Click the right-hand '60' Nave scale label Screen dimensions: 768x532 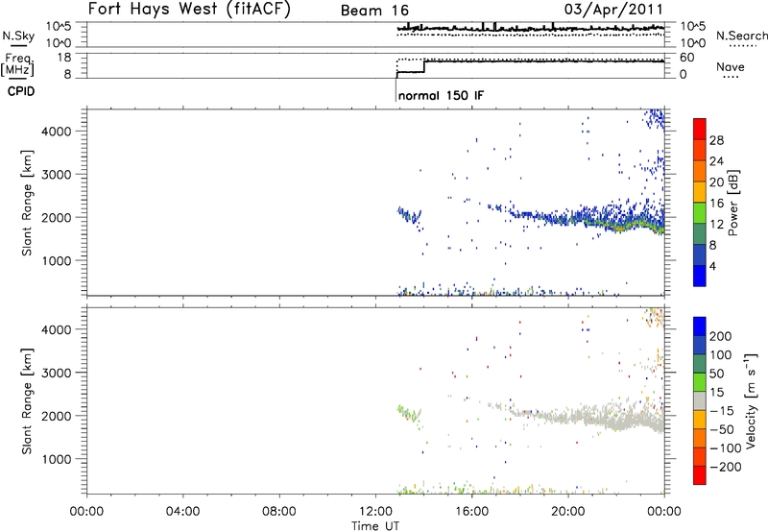coord(686,58)
